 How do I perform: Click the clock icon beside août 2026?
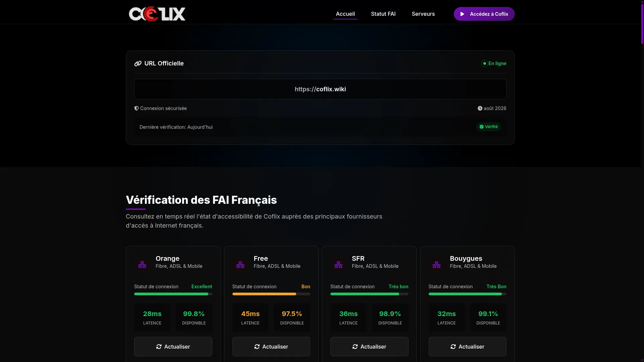(x=480, y=108)
